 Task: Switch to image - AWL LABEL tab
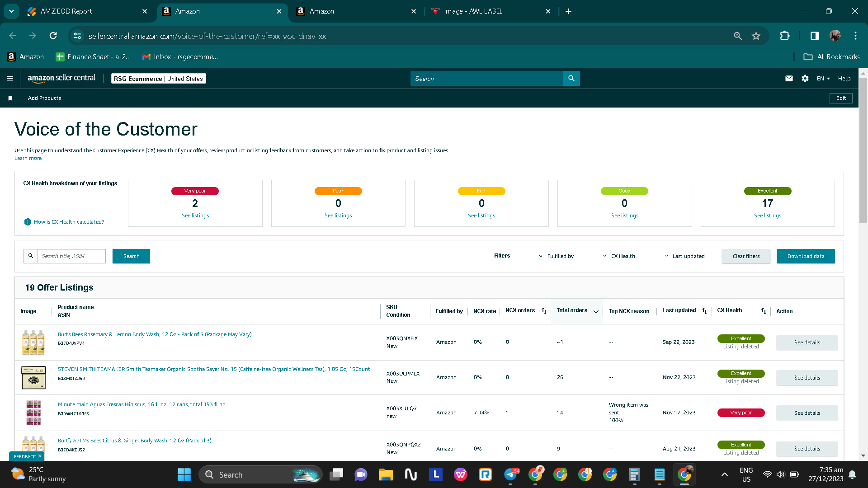tap(491, 11)
